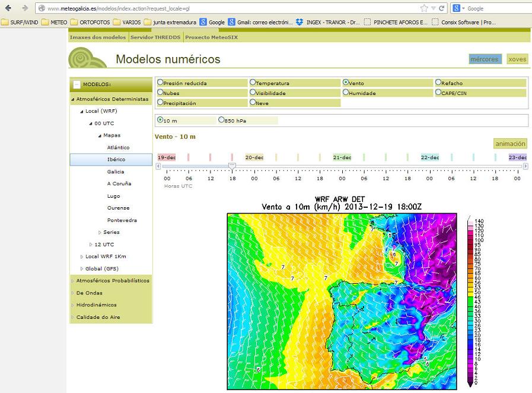Collapse Atmosféricos Deterministas section
Screen dimensions: 532x393
pyautogui.click(x=72, y=100)
